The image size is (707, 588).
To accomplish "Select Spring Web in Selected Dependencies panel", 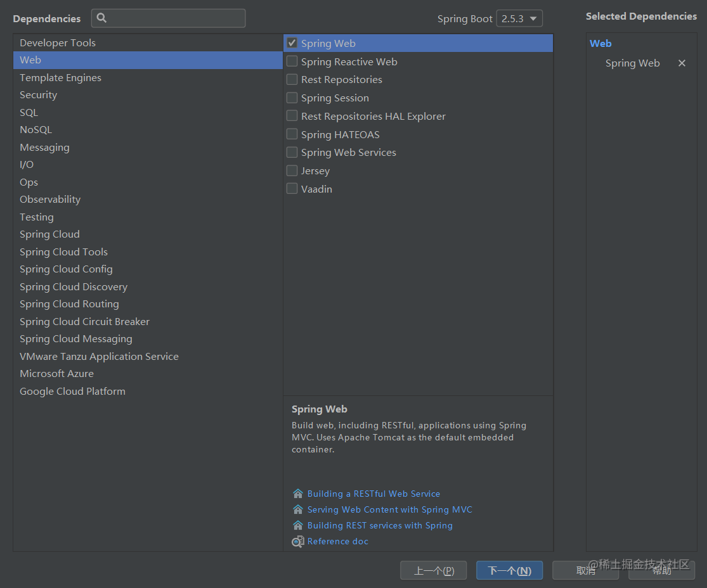I will (633, 63).
